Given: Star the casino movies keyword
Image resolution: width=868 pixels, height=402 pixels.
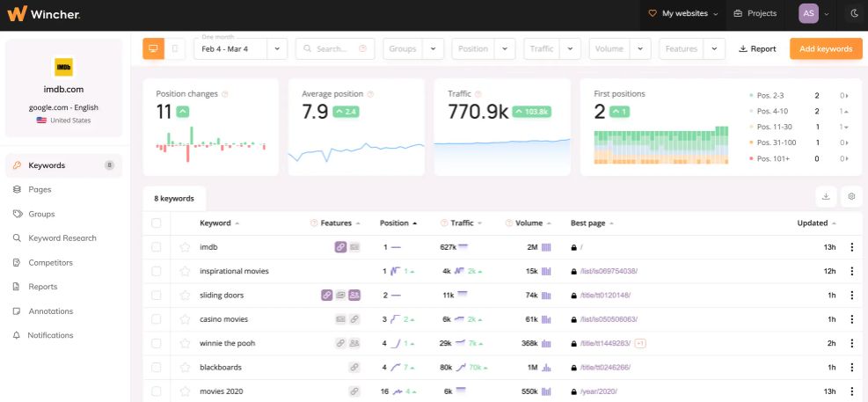Looking at the screenshot, I should 185,319.
